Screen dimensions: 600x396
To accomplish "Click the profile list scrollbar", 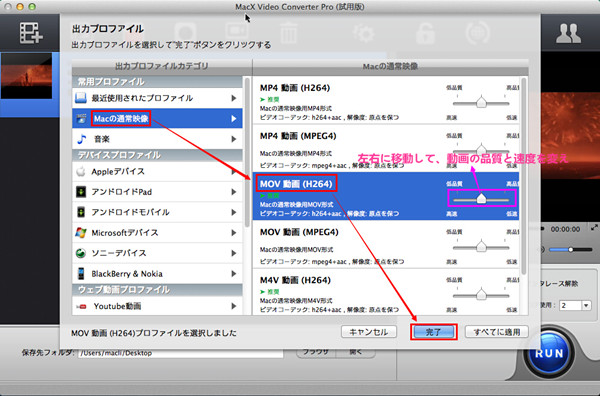I will click(524, 176).
